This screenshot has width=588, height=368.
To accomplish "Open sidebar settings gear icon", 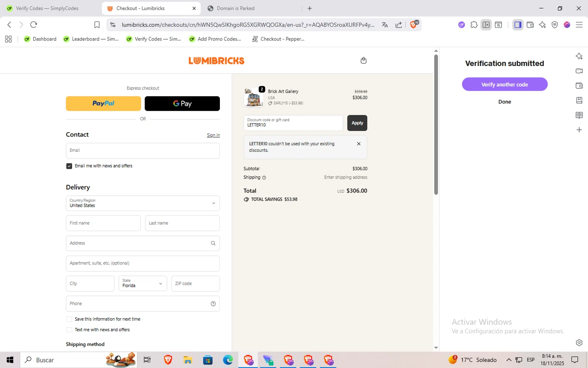I will (579, 342).
